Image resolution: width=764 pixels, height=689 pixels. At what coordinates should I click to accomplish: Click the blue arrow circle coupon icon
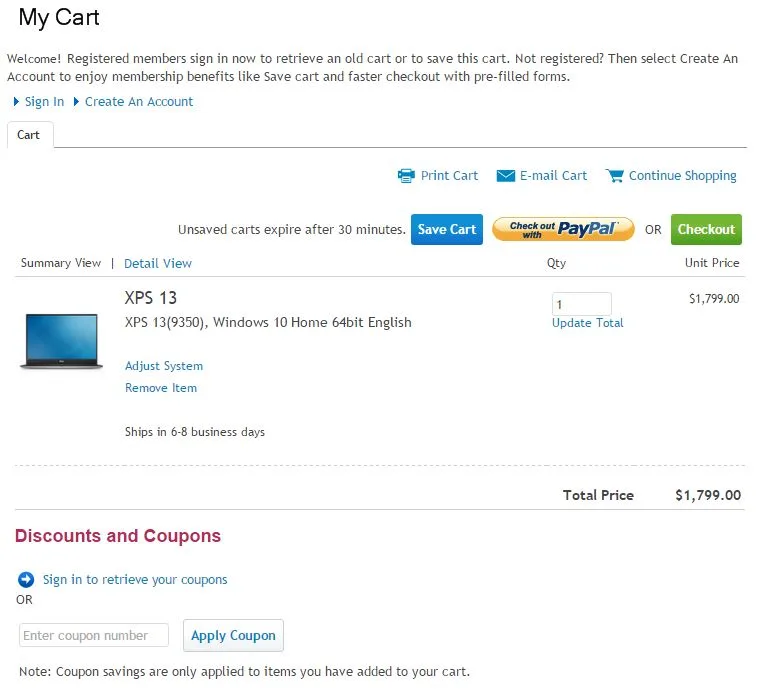(26, 580)
